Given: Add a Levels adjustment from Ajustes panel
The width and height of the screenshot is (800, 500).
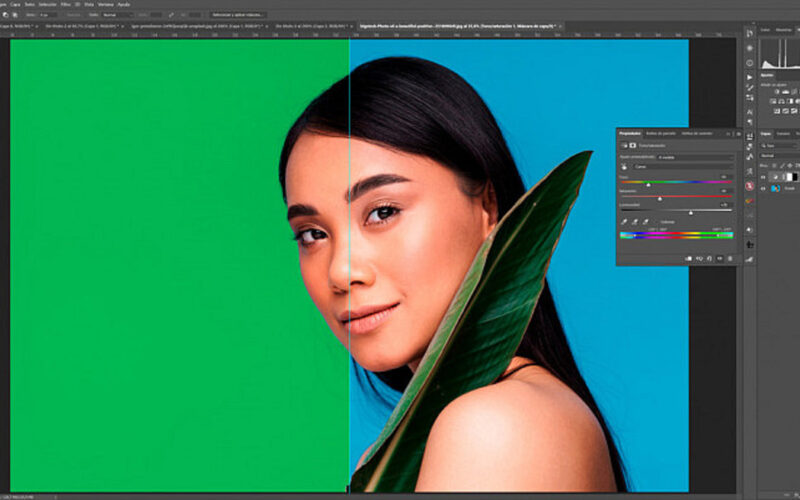Looking at the screenshot, I should (786, 92).
